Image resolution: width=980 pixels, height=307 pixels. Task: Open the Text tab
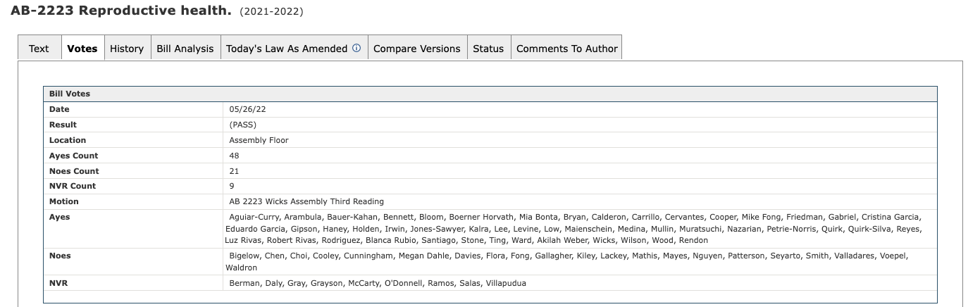[39, 49]
